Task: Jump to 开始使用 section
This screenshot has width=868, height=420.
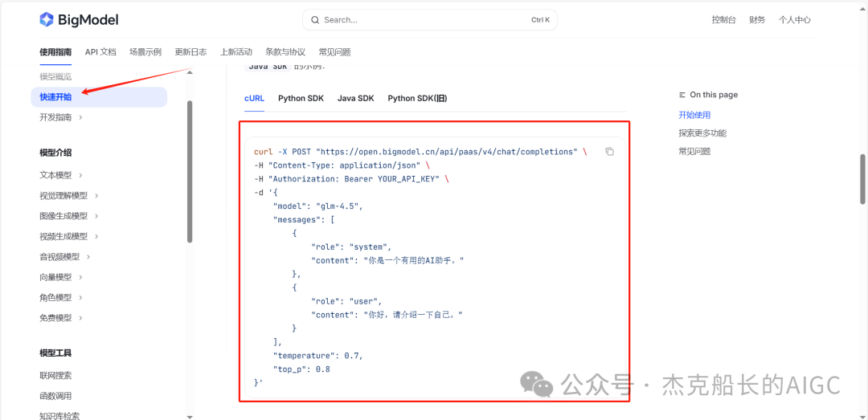Action: click(694, 115)
